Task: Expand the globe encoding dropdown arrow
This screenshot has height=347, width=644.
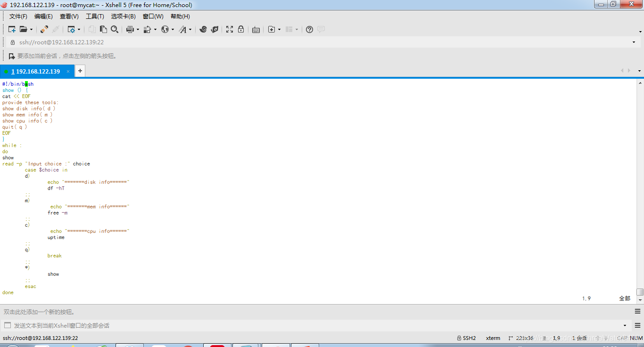Action: tap(173, 29)
